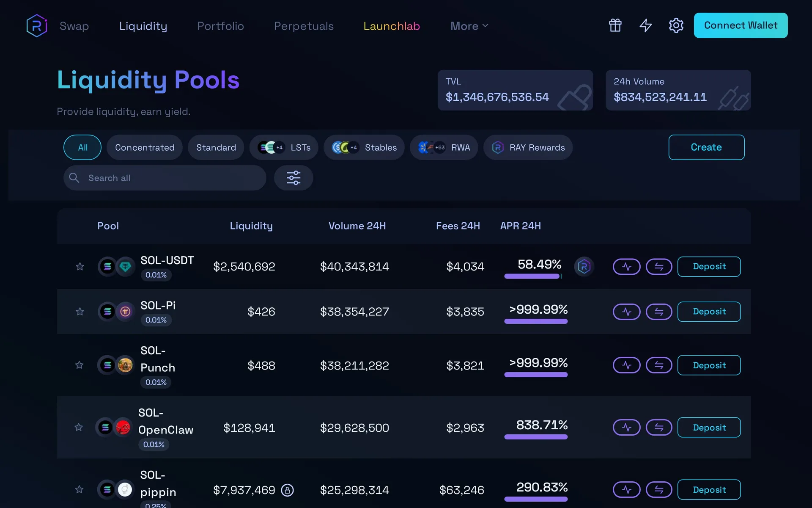Select the Concentrated pools filter
812x508 pixels.
145,147
